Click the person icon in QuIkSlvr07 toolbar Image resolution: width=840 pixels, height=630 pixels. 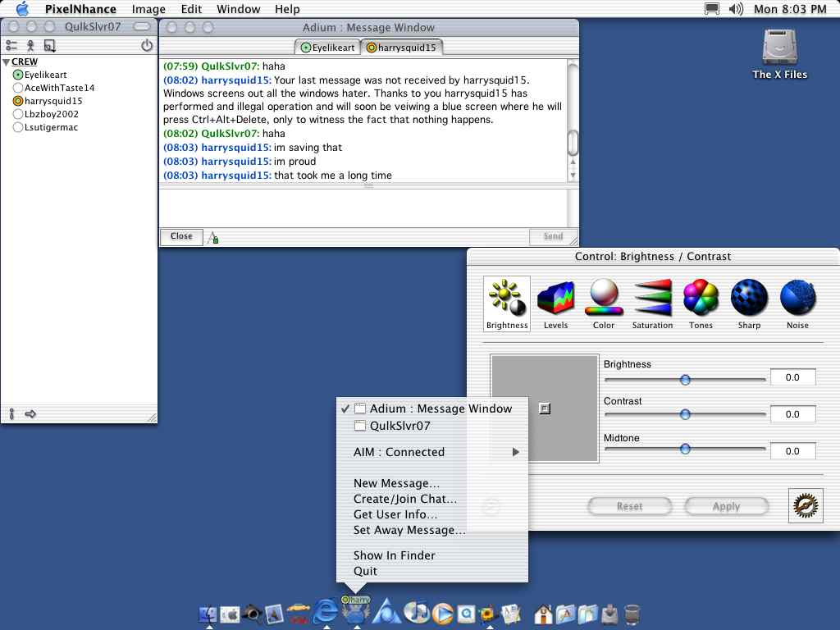[x=30, y=46]
